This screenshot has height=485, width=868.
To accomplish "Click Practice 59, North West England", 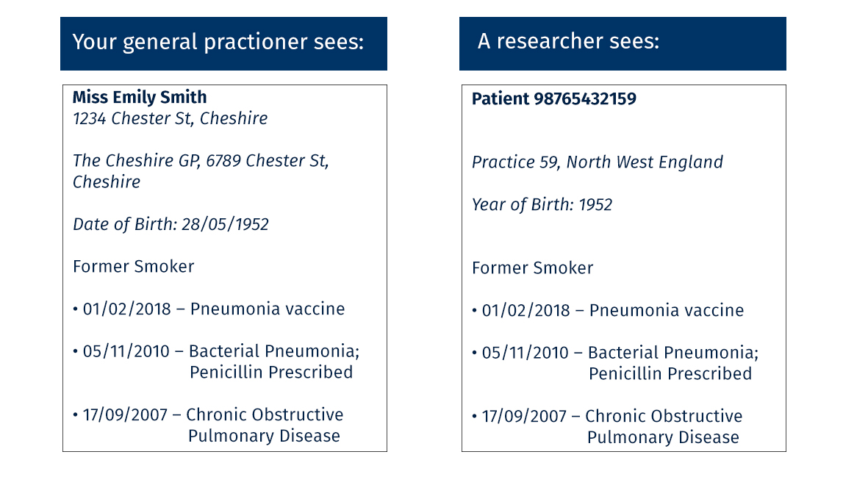I will coord(597,162).
